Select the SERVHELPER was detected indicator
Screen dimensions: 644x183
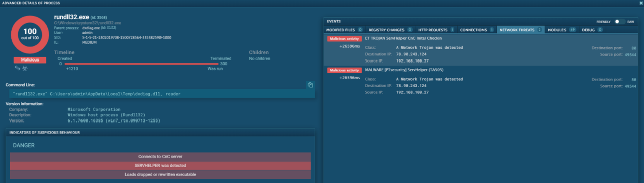click(x=160, y=165)
